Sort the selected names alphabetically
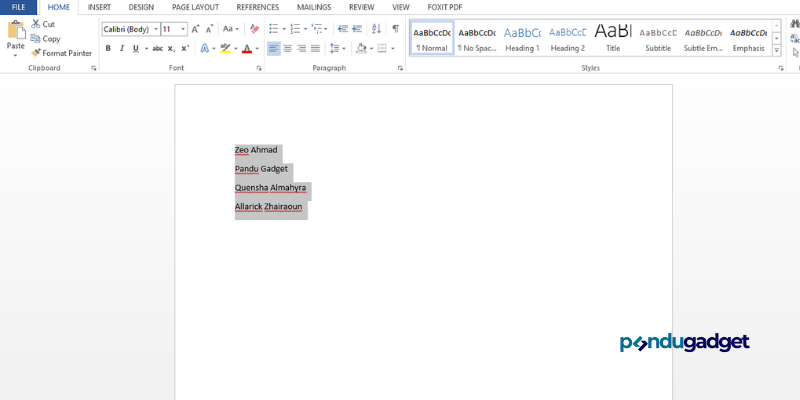This screenshot has height=400, width=800. [377, 29]
